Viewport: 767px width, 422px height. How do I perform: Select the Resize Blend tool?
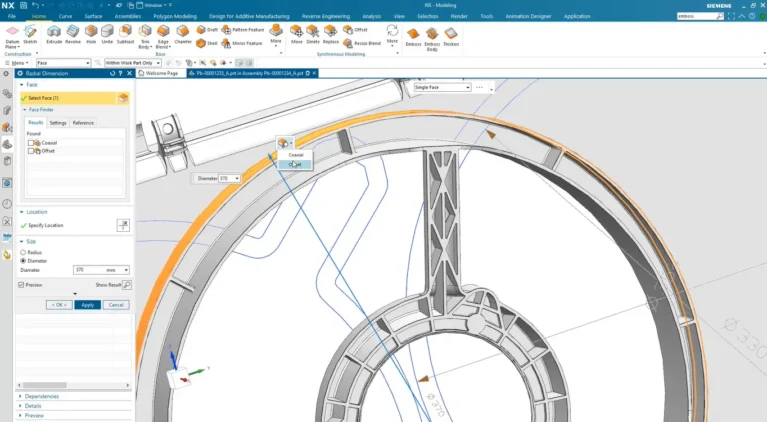point(362,44)
